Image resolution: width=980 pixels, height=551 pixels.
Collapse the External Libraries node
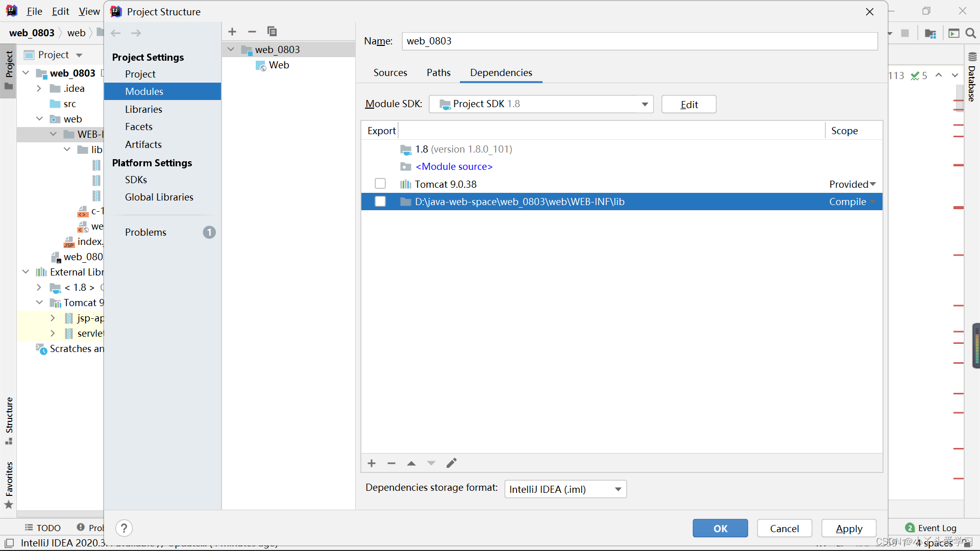click(26, 272)
